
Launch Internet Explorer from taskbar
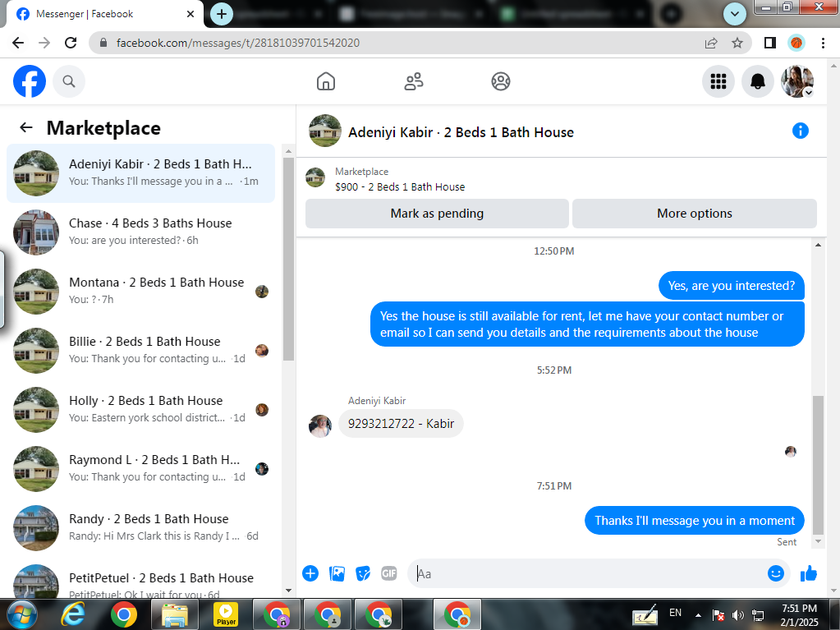point(73,614)
